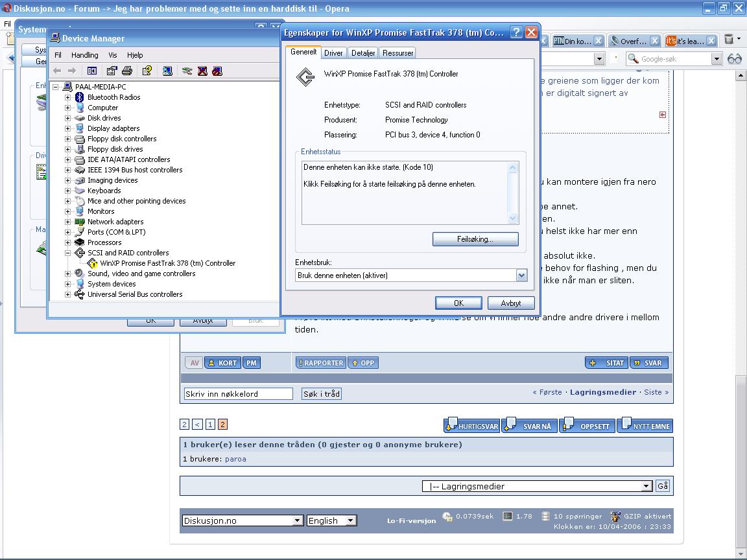This screenshot has width=747, height=560.
Task: Select the Generelt tab
Action: point(303,52)
